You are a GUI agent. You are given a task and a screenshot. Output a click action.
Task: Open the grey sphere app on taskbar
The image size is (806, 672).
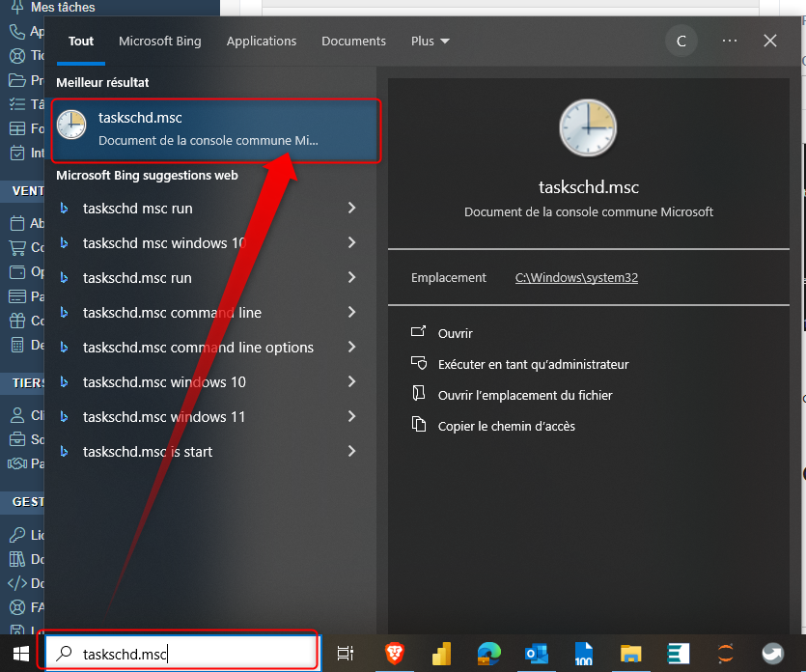point(772,654)
